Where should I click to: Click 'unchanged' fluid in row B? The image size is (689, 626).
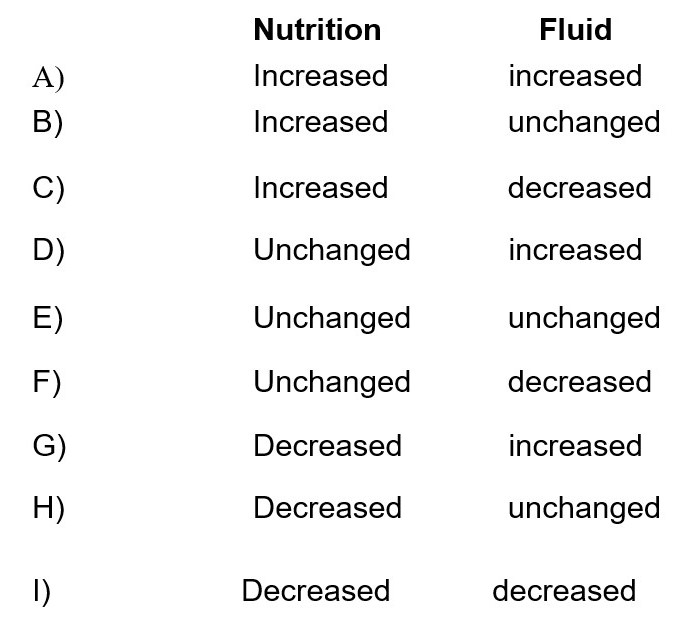tap(584, 123)
